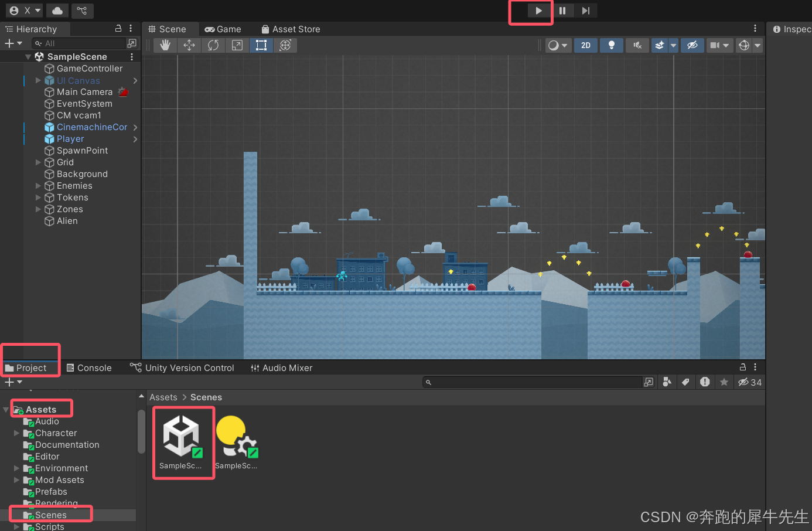Switch to the Scene tab
Image resolution: width=812 pixels, height=531 pixels.
(x=167, y=29)
